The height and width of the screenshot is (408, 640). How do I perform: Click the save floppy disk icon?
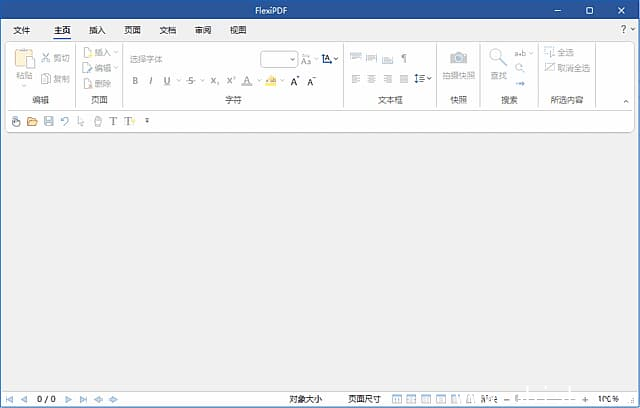pyautogui.click(x=49, y=121)
